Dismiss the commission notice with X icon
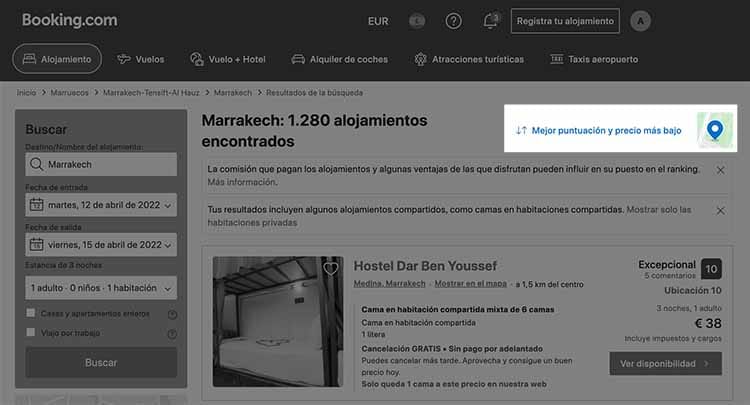The width and height of the screenshot is (750, 405). (x=720, y=171)
